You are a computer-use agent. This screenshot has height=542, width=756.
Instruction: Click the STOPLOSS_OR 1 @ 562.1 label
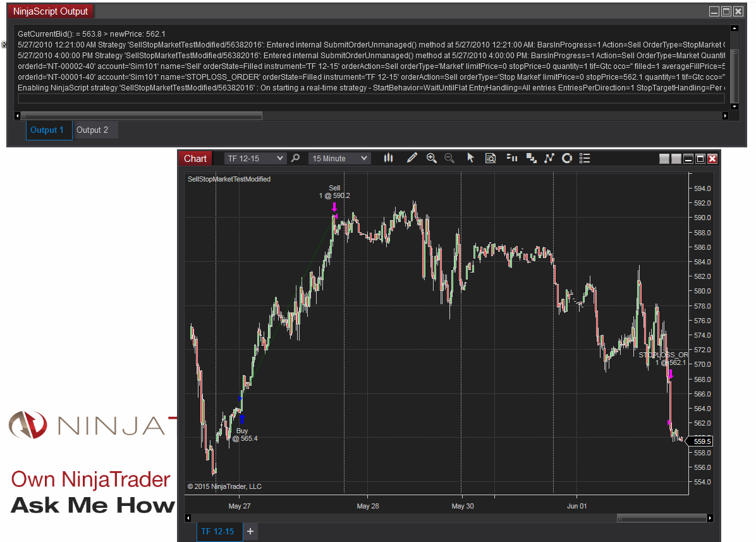[x=664, y=359]
